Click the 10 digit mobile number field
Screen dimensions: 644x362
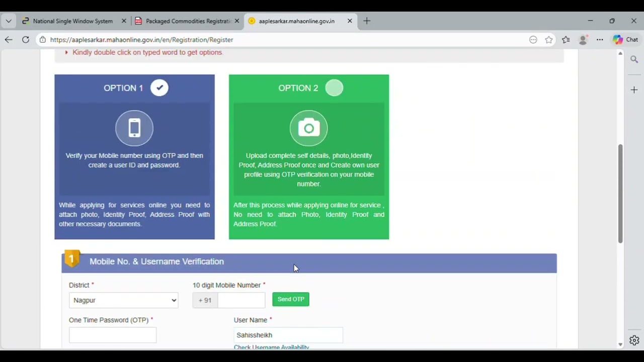click(x=241, y=300)
